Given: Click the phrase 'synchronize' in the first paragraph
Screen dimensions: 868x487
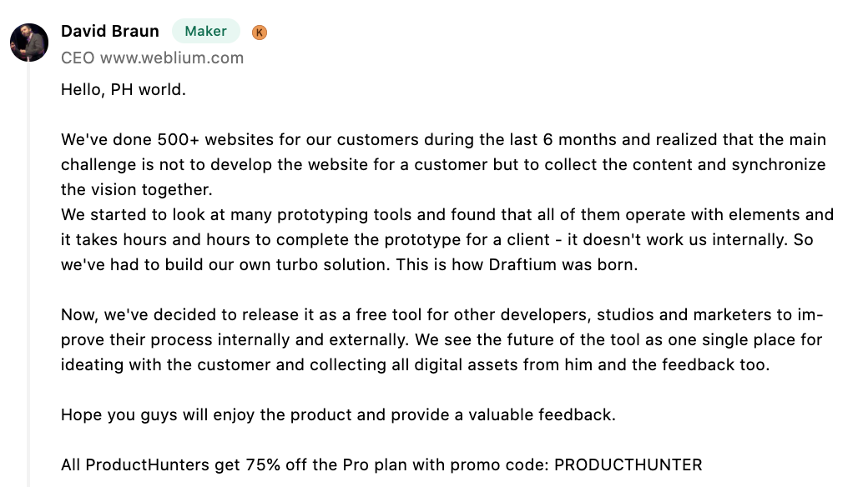Looking at the screenshot, I should (x=779, y=165).
